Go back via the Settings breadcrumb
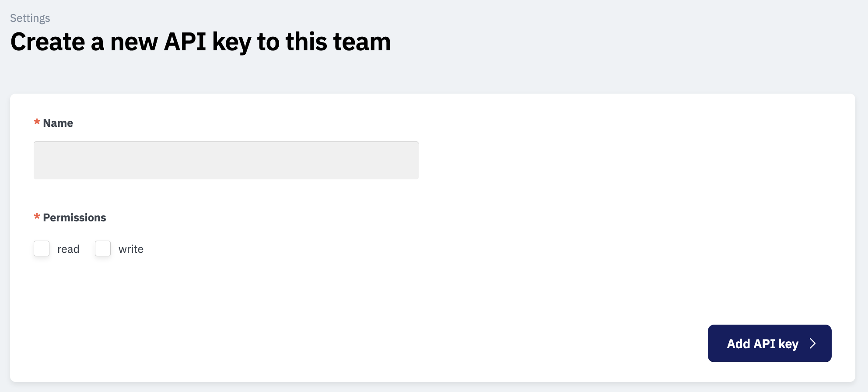 pyautogui.click(x=30, y=18)
